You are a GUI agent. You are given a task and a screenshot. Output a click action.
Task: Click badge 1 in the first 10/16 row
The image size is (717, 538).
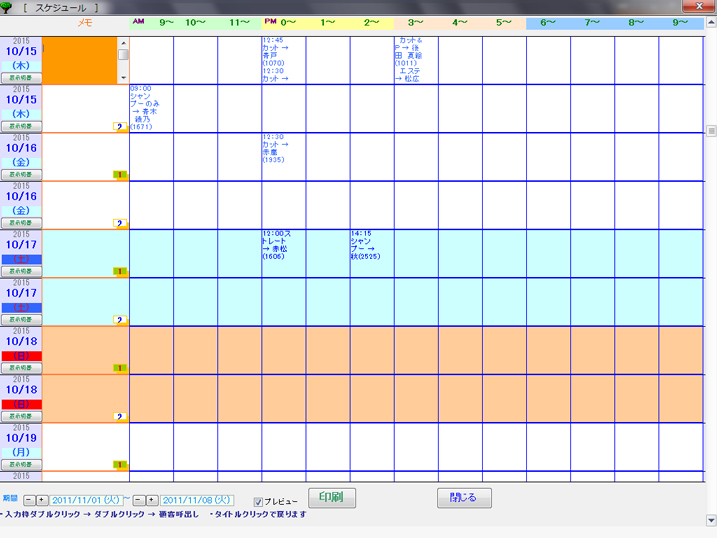[120, 175]
